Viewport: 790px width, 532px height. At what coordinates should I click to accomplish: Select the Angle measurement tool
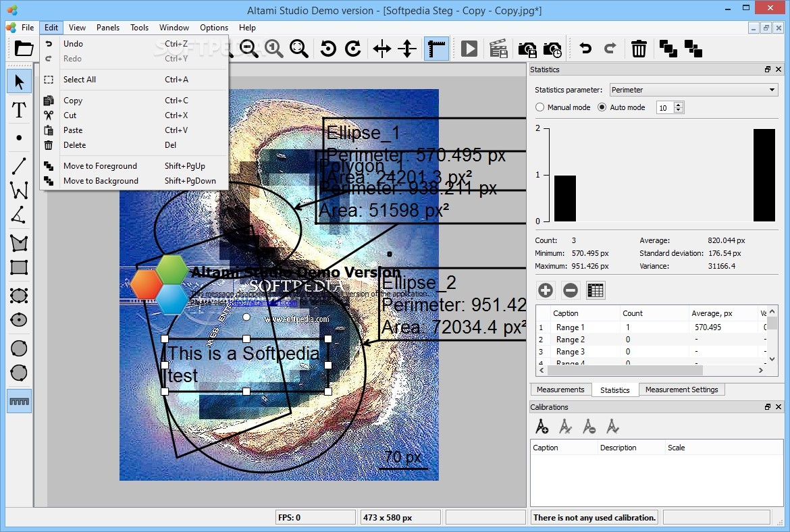click(x=19, y=215)
